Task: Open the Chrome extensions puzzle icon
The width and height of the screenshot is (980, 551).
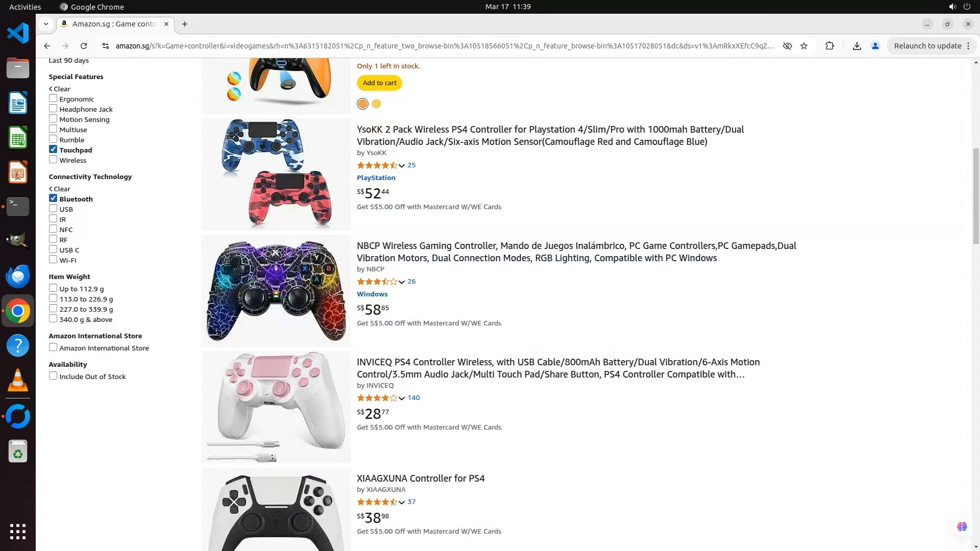Action: coord(829,46)
